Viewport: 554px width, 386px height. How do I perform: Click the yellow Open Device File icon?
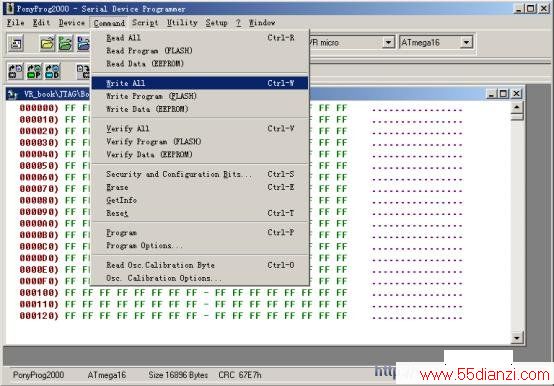(x=47, y=43)
